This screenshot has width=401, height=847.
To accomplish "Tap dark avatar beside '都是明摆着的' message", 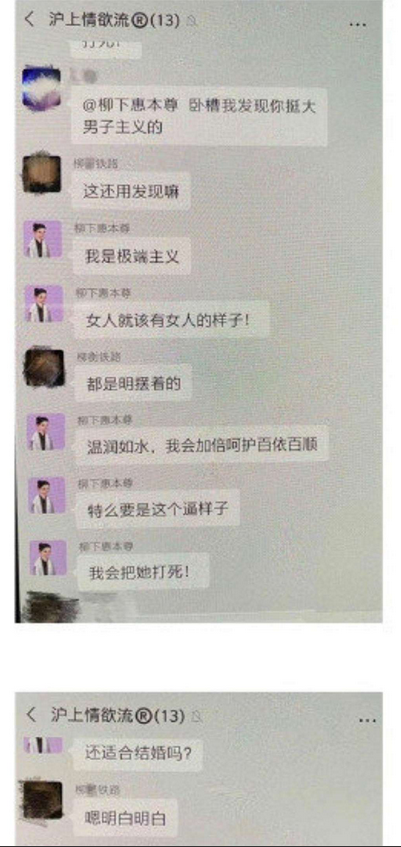I will point(45,368).
